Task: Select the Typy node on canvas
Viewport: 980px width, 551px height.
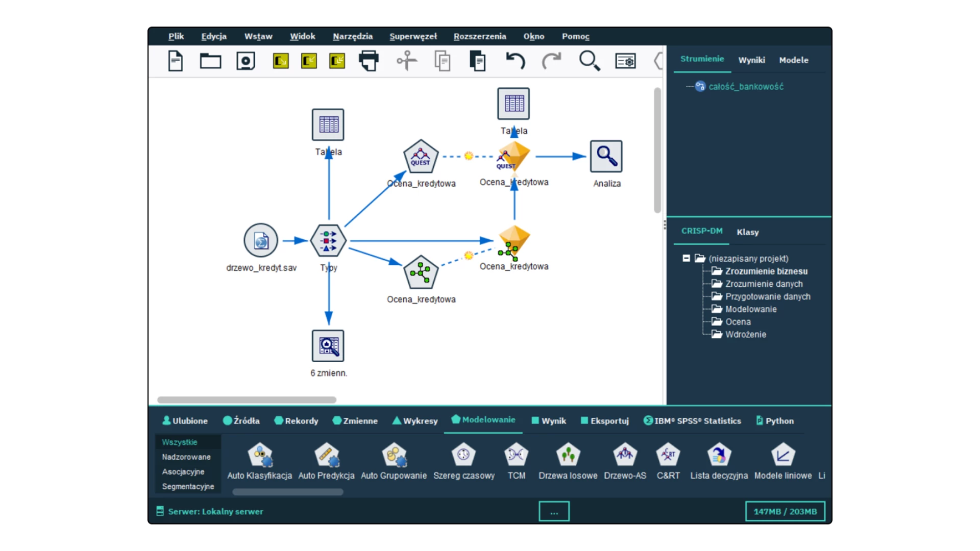Action: pos(328,240)
